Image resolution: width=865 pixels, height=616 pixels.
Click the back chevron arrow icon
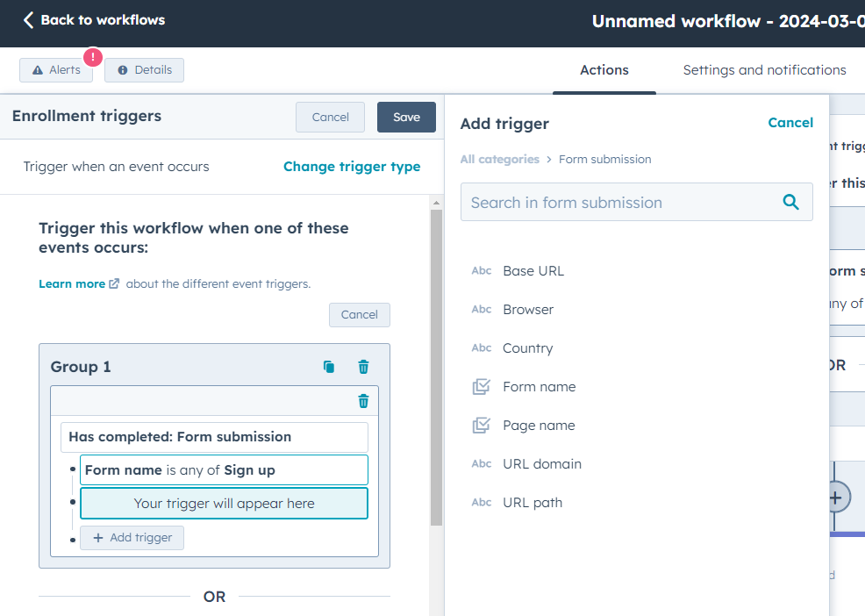pyautogui.click(x=27, y=19)
